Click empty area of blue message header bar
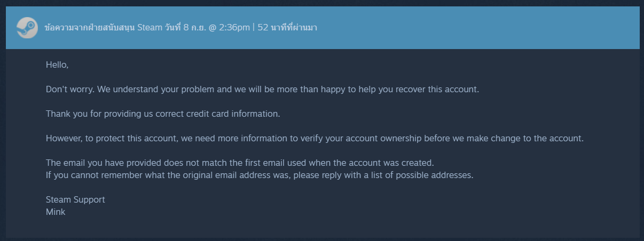Screen dimensions: 644x241 coord(481,27)
